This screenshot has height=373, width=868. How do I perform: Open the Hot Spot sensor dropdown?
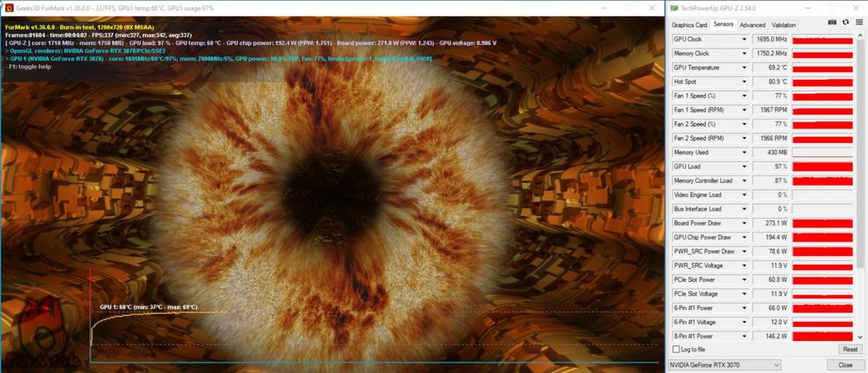tap(745, 82)
